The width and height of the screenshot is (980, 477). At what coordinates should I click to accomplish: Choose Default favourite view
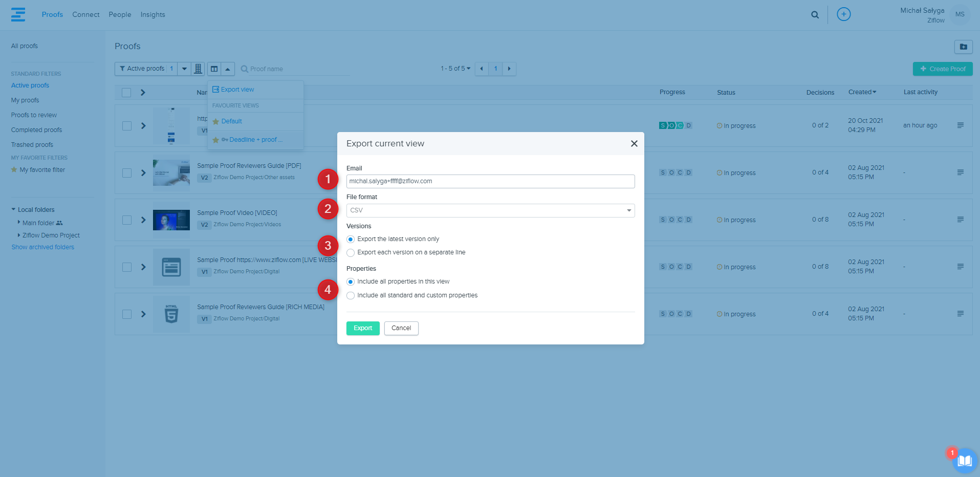[x=231, y=121]
